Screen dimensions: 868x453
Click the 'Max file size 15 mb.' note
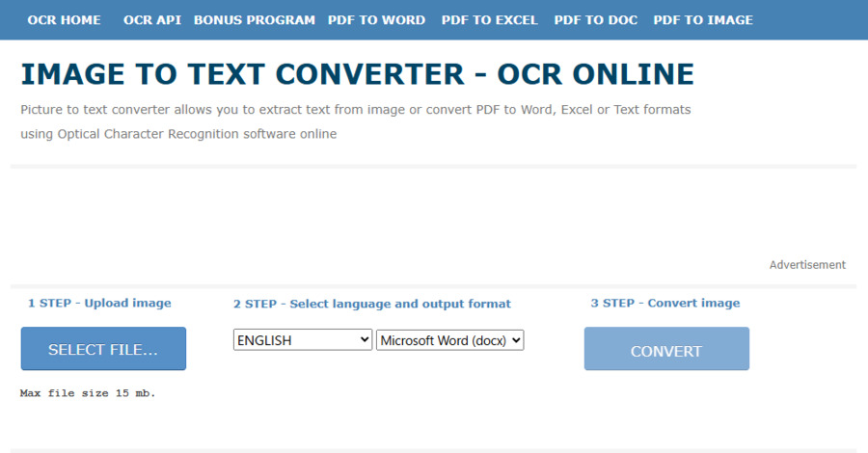(x=88, y=393)
